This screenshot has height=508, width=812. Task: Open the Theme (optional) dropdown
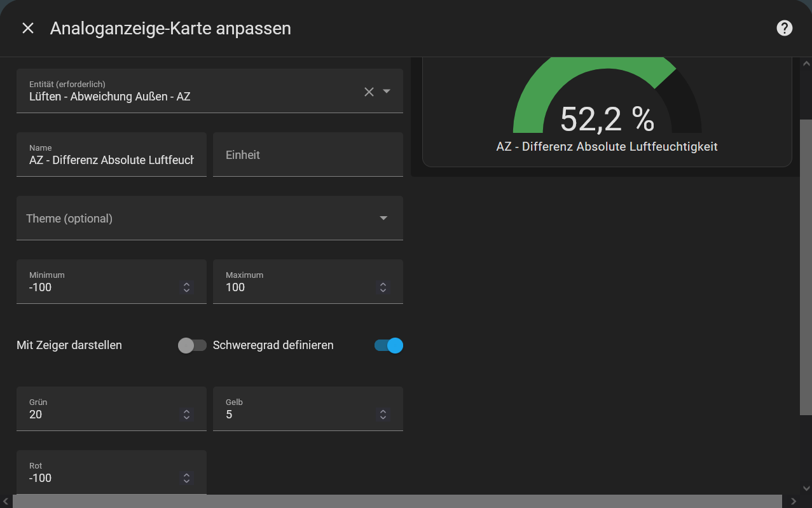pyautogui.click(x=383, y=218)
